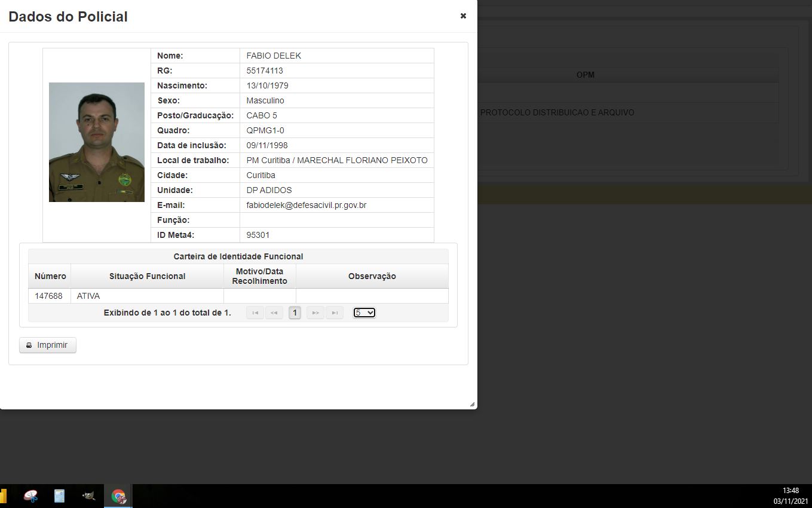Viewport: 812px width, 508px height.
Task: Go to previous page of results
Action: pyautogui.click(x=274, y=313)
